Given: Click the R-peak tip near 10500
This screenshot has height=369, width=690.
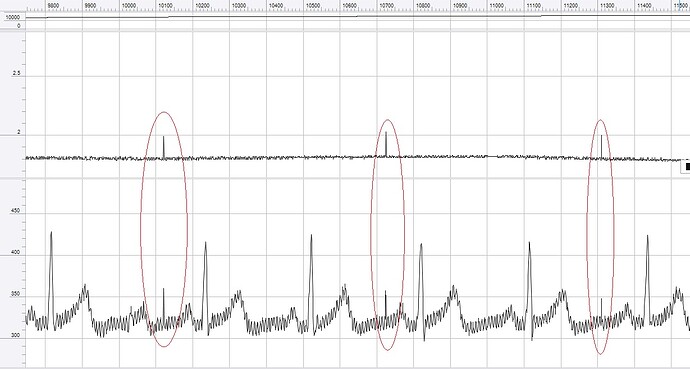Looking at the screenshot, I should click(x=312, y=236).
